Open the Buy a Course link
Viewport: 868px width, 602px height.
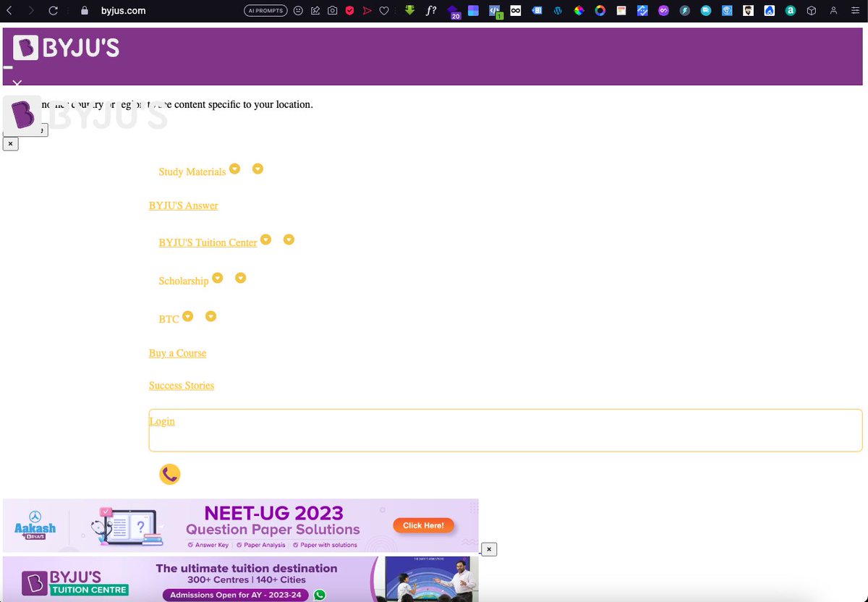click(178, 353)
